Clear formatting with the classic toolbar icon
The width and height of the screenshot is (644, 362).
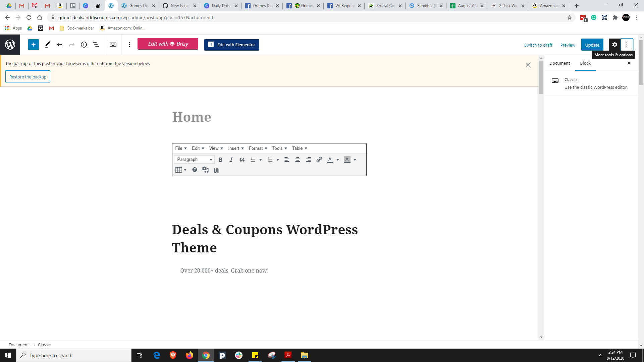tap(216, 170)
